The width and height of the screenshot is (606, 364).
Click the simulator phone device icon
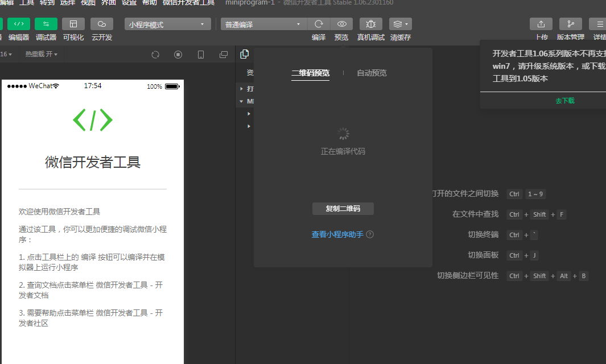pos(201,55)
